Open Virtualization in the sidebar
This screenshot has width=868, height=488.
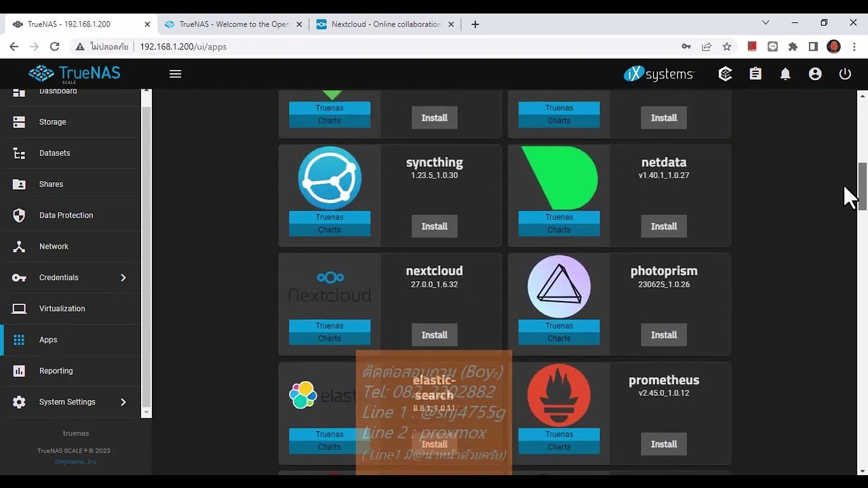point(71,309)
